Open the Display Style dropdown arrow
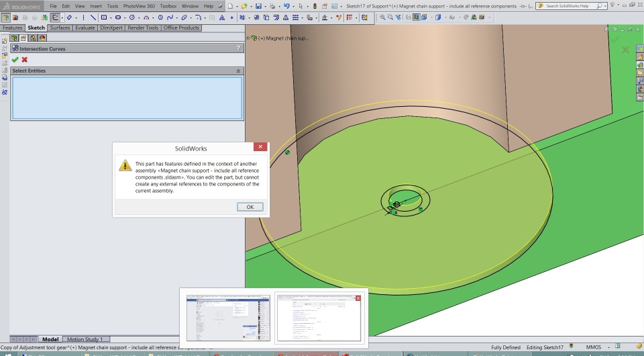The width and height of the screenshot is (644, 356). tap(445, 17)
